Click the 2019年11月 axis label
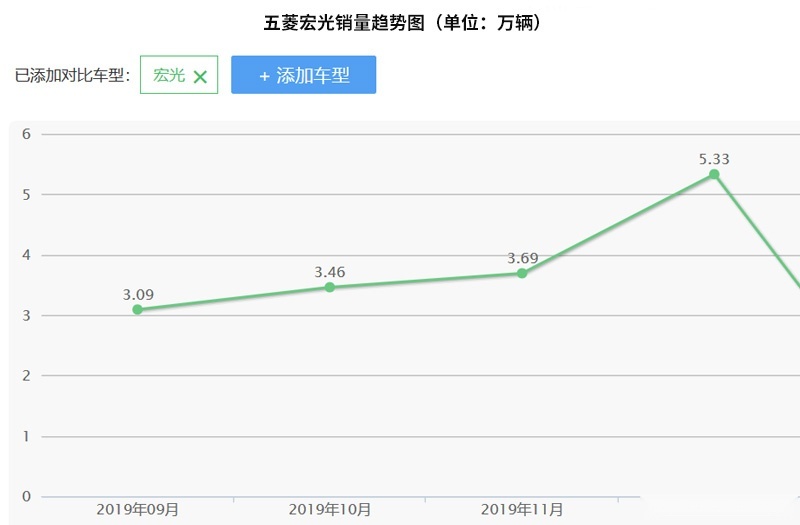Screen dimensions: 800x525 point(522,509)
